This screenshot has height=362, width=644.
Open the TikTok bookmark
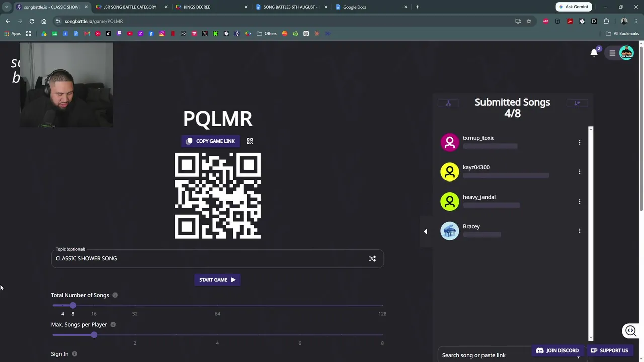pyautogui.click(x=108, y=34)
